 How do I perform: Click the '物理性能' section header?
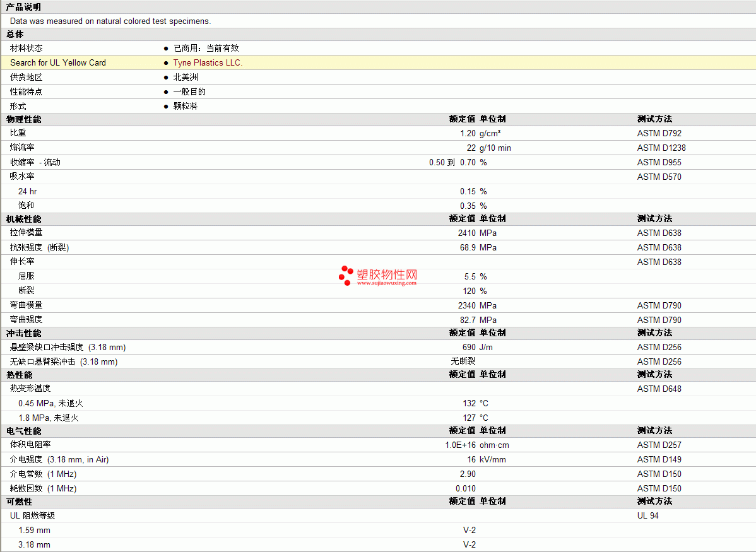[23, 120]
